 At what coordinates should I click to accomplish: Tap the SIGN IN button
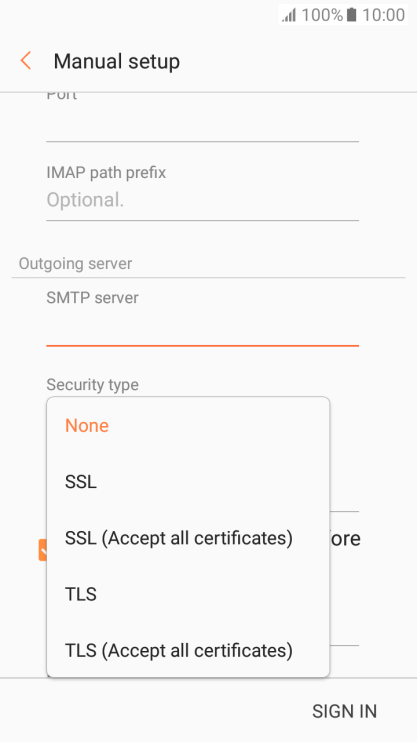344,711
